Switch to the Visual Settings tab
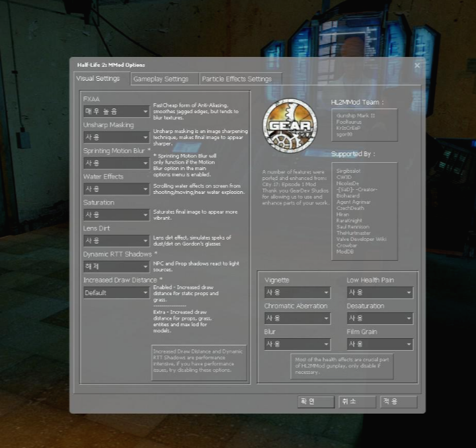 click(102, 78)
